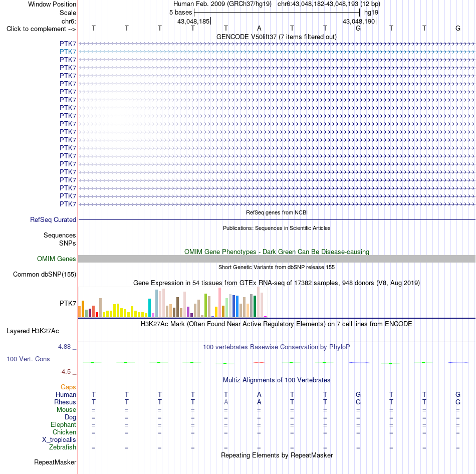The width and height of the screenshot is (476, 474).
Task: Select the Dog alignment row label
Action: pos(70,417)
